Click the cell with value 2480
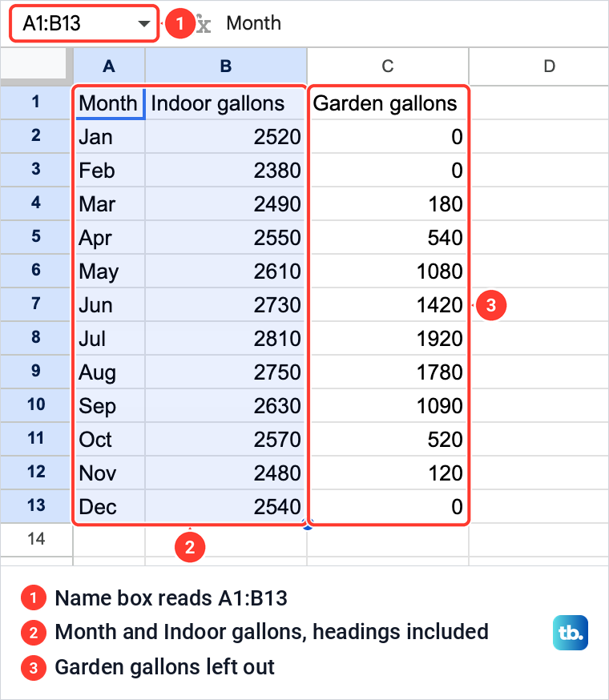Viewport: 609px width, 700px height. [x=226, y=473]
